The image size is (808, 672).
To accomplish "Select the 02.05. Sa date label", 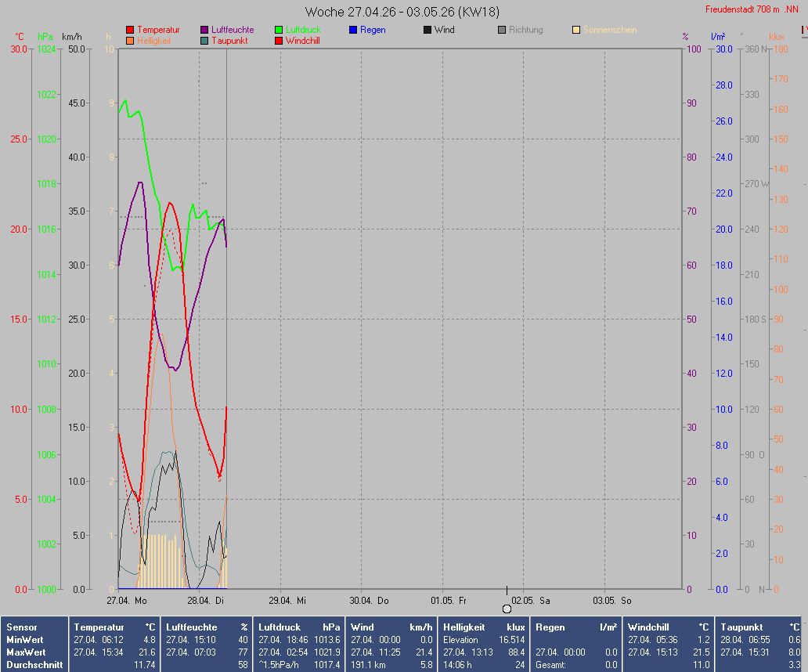I will [531, 601].
